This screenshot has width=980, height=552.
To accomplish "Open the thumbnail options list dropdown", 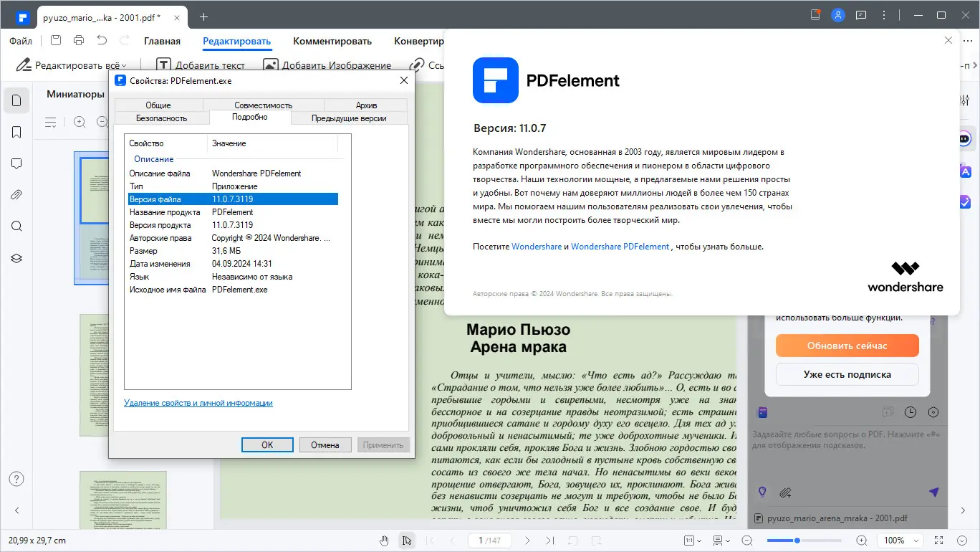I will point(51,123).
